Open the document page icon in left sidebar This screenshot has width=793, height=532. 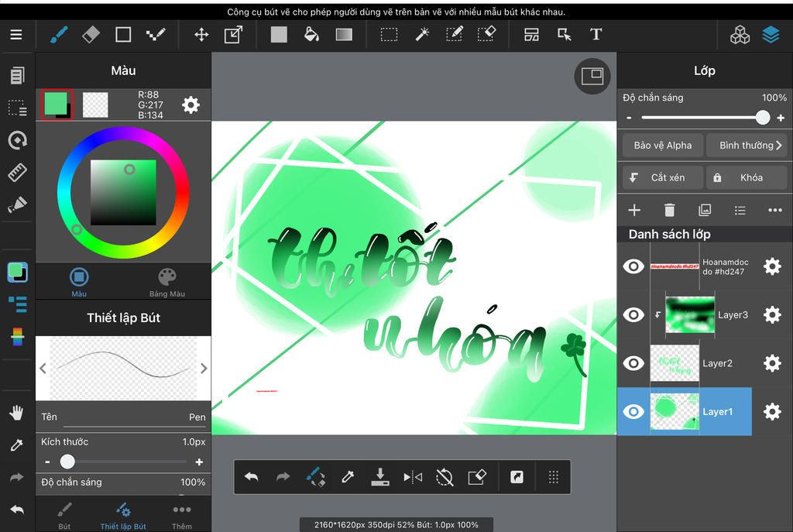17,75
